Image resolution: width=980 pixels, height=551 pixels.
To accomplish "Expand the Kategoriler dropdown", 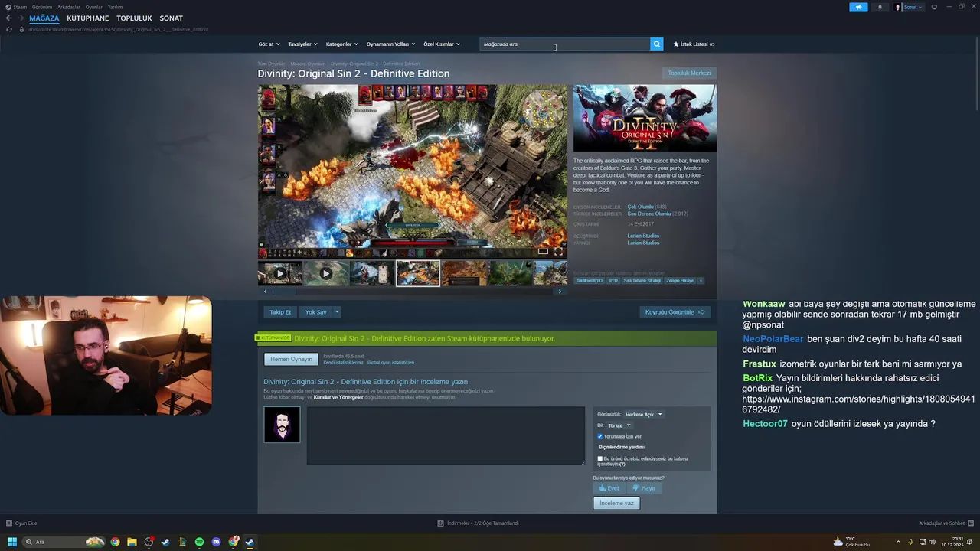I will [x=342, y=44].
